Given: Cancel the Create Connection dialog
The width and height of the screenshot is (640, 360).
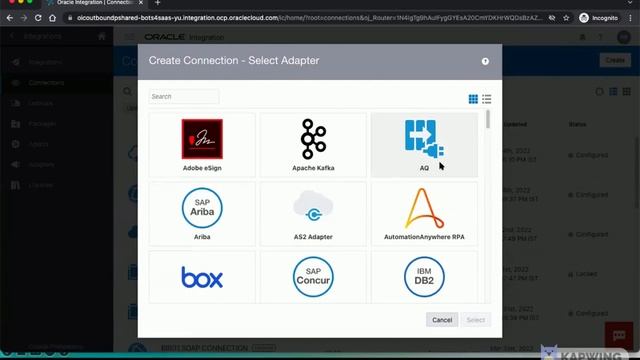Looking at the screenshot, I should (x=442, y=320).
